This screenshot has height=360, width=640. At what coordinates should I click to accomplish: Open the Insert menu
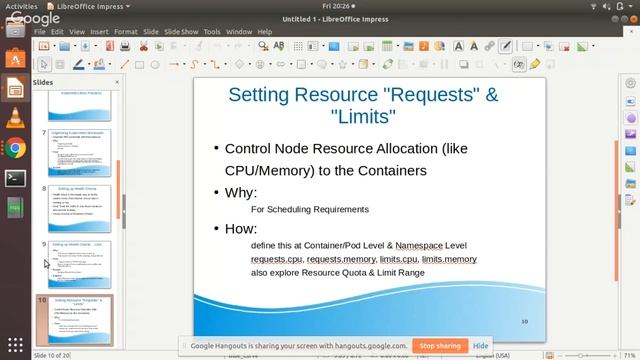pyautogui.click(x=99, y=31)
